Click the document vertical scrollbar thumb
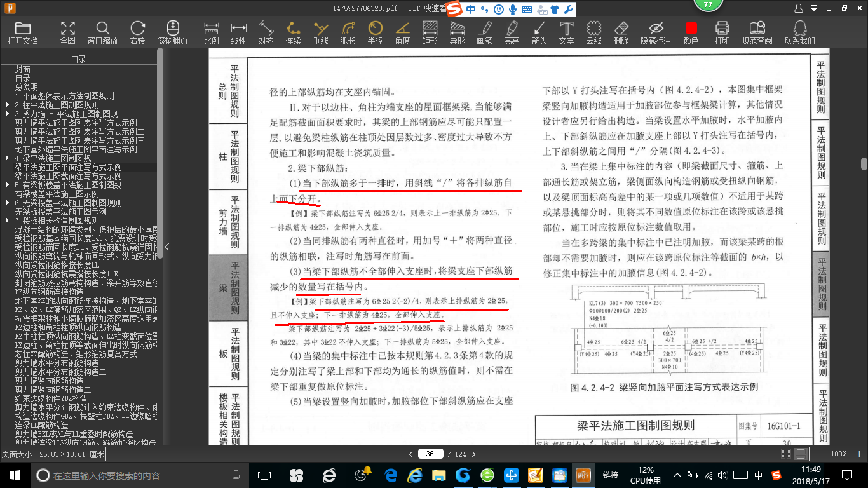 (x=864, y=164)
